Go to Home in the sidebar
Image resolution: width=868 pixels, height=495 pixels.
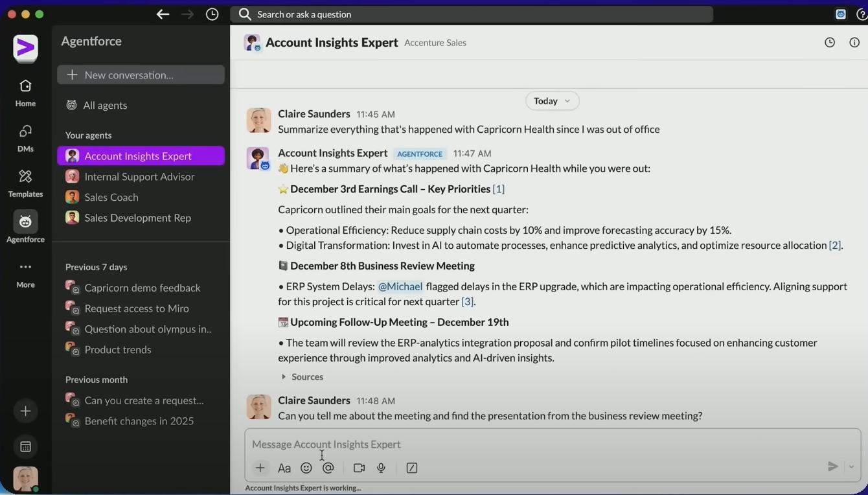pyautogui.click(x=25, y=93)
